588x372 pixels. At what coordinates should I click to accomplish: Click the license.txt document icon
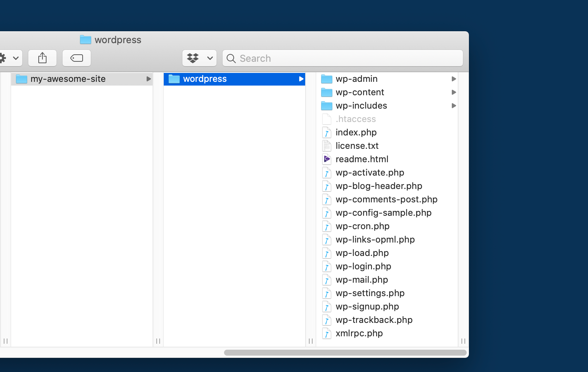click(x=327, y=146)
